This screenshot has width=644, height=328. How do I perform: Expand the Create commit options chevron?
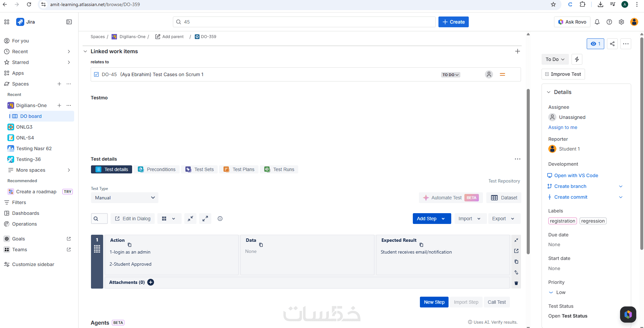(x=621, y=197)
